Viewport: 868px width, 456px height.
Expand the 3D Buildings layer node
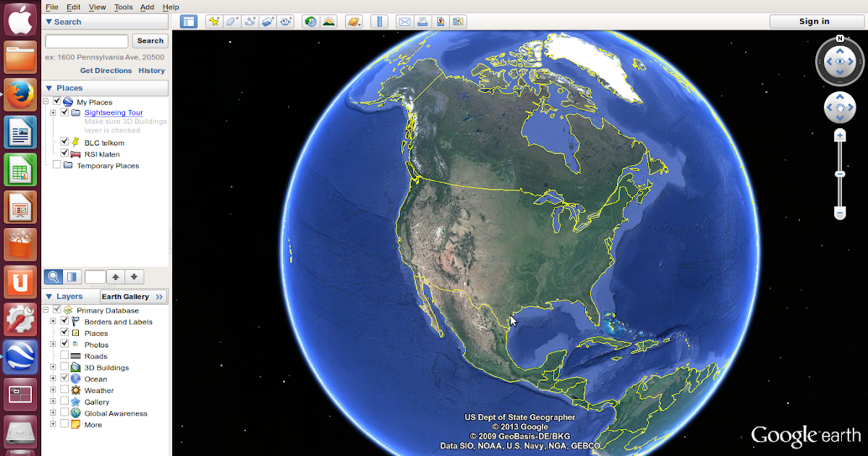click(53, 367)
